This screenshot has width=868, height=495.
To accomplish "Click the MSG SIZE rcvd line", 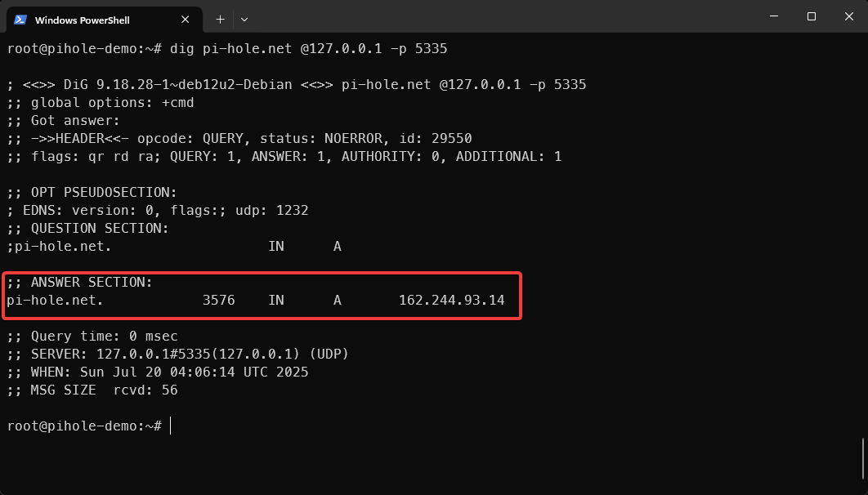I will click(x=92, y=390).
